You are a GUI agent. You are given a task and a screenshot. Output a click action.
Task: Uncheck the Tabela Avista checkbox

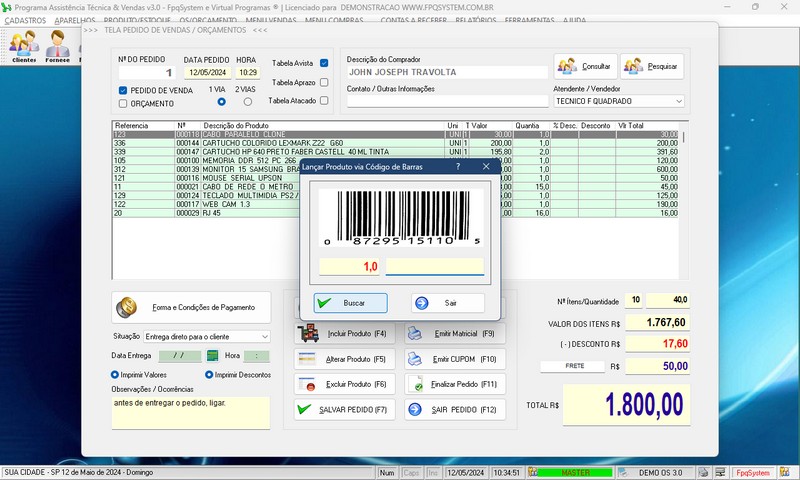pyautogui.click(x=324, y=63)
